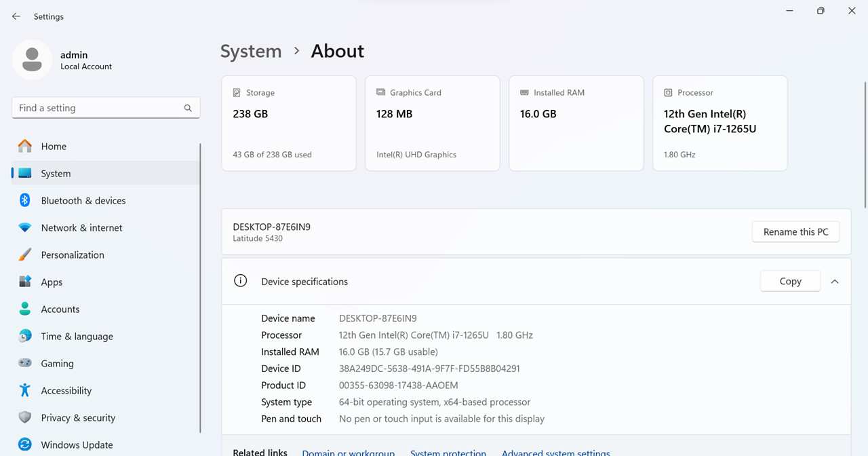Click the Installed RAM chip icon
868x456 pixels.
524,92
